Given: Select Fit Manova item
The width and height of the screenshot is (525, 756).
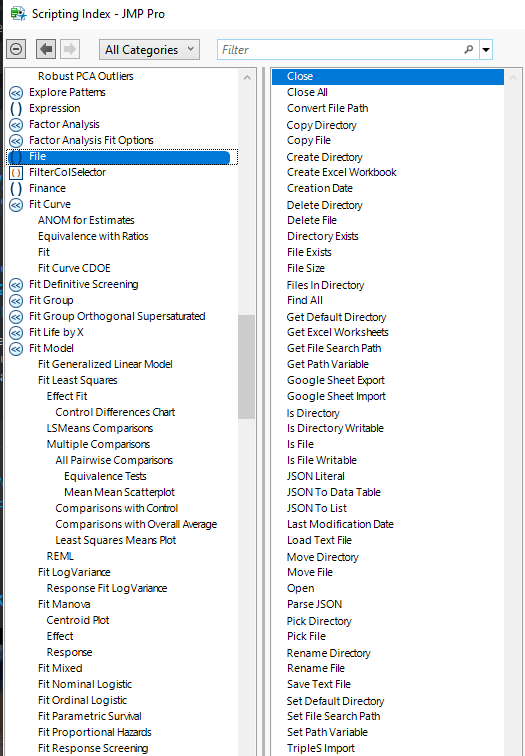Looking at the screenshot, I should (64, 604).
